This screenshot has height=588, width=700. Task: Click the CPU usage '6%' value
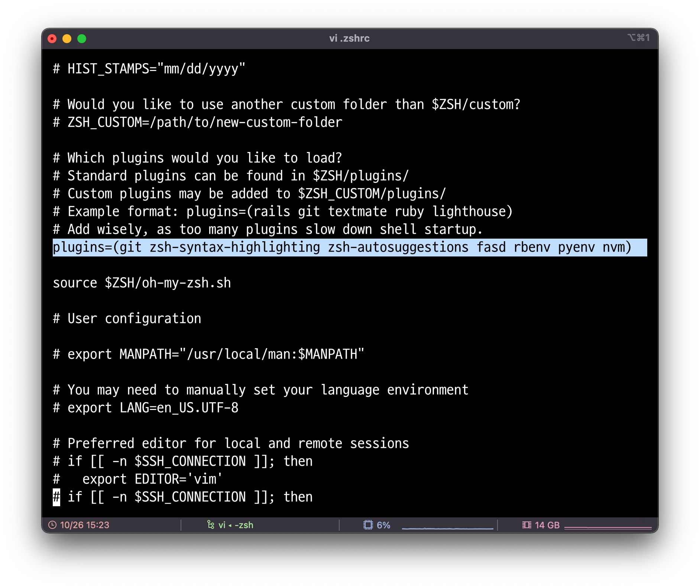point(383,525)
